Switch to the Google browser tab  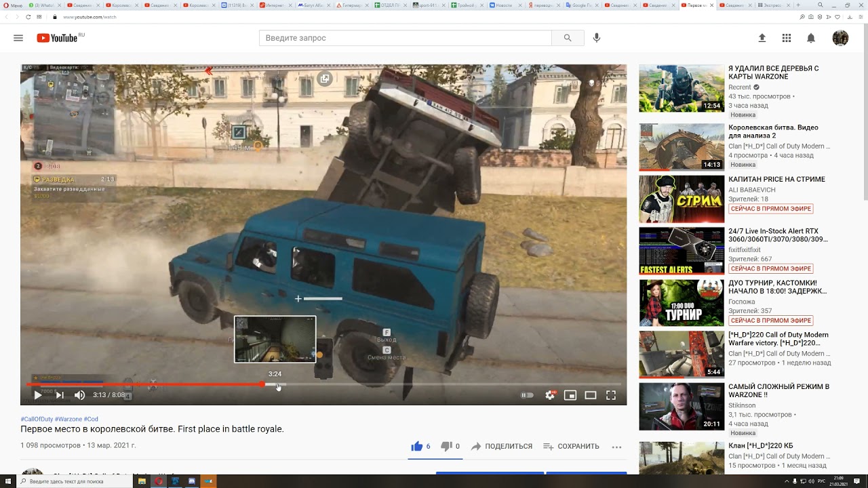point(583,5)
